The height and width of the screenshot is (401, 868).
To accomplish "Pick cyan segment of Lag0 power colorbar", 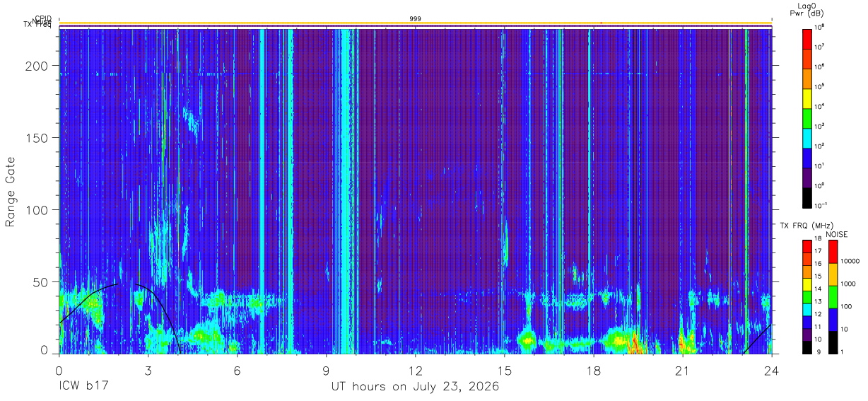I will [808, 137].
